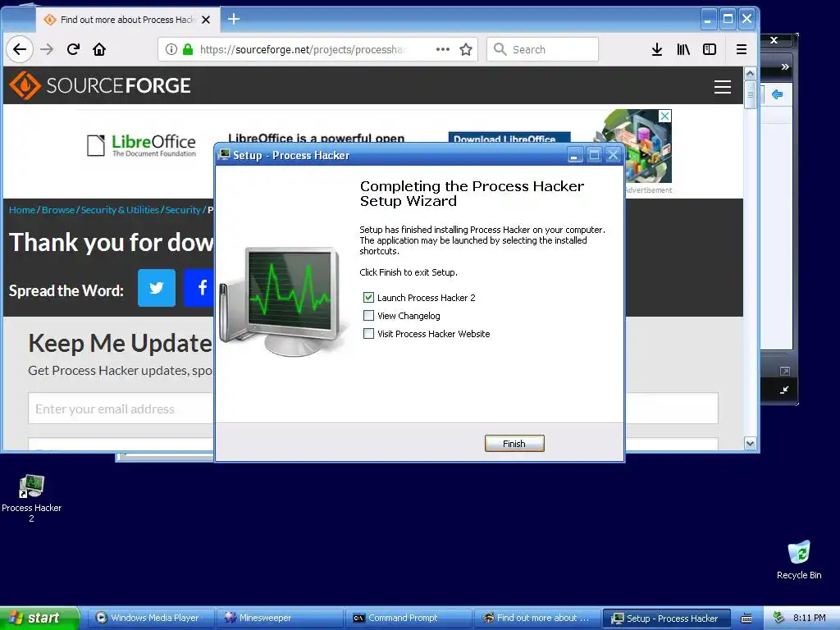Select the Find out more about browser tab
Image resolution: width=840 pixels, height=630 pixels.
[127, 20]
